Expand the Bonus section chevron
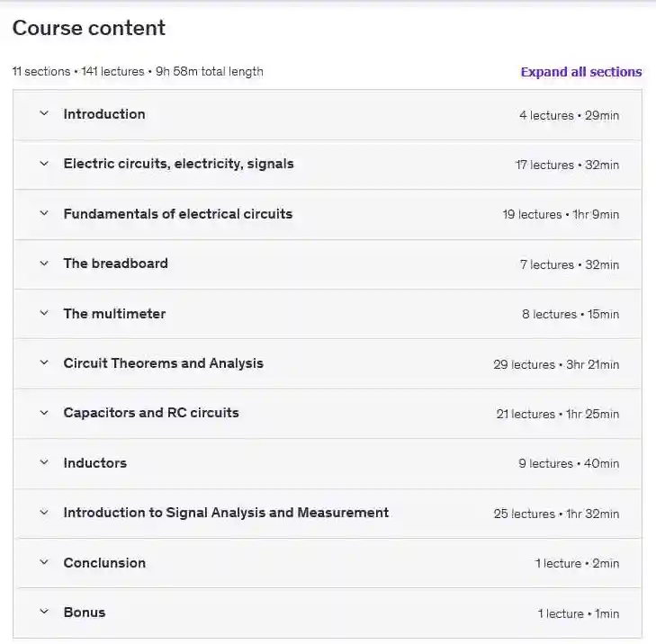This screenshot has height=644, width=656. (43, 613)
